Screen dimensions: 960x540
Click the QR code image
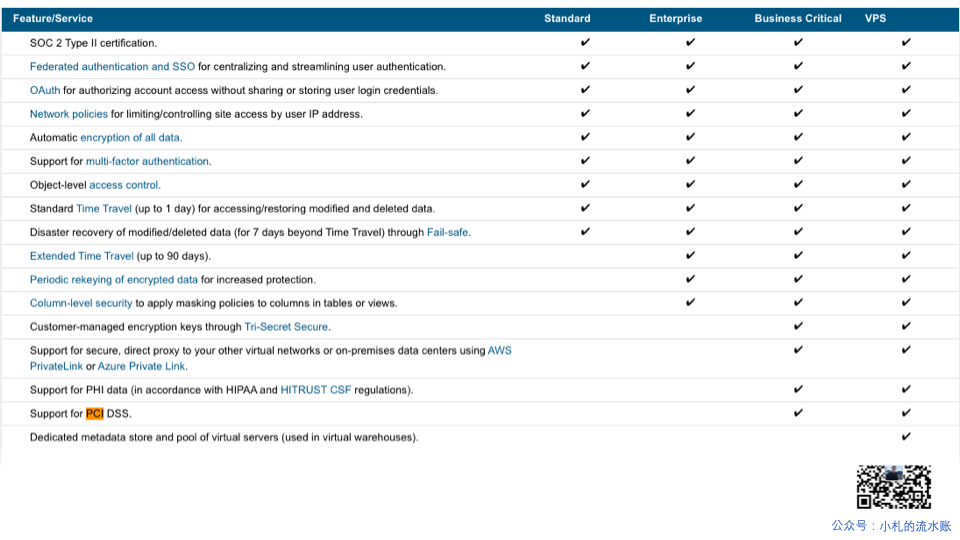(x=893, y=487)
